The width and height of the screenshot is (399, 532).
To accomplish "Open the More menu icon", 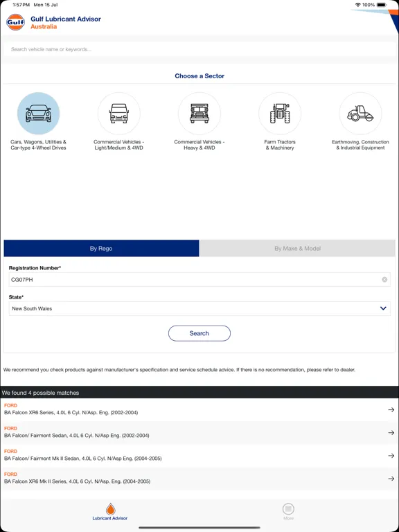I will 288,509.
